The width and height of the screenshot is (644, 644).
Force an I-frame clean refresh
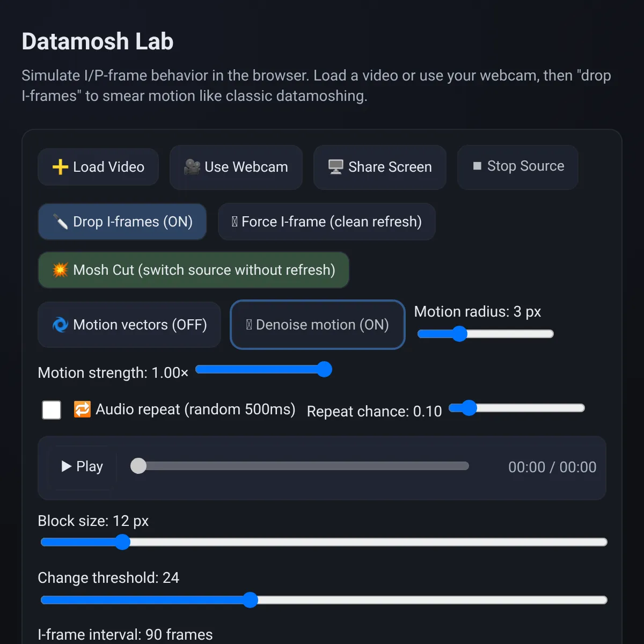[x=327, y=222]
